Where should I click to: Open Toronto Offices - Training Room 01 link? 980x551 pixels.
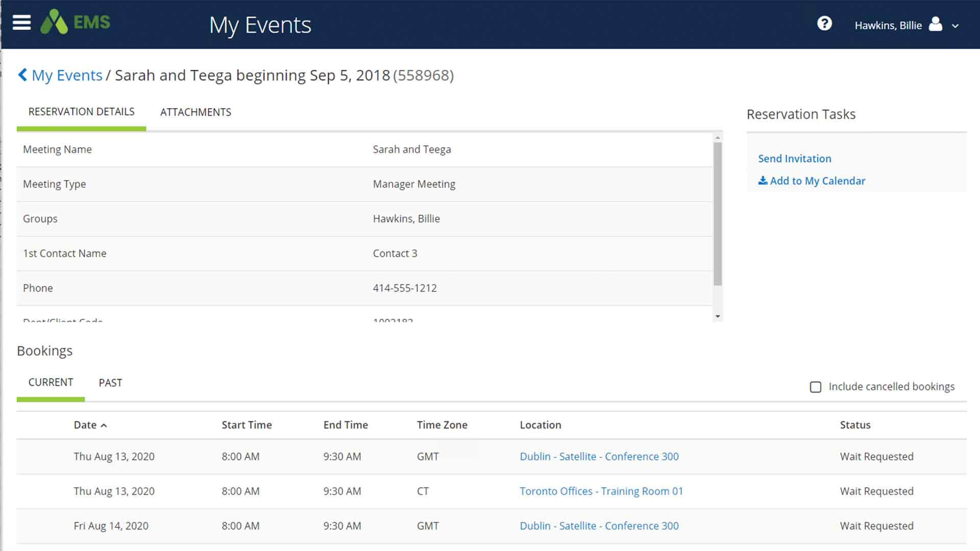point(601,491)
